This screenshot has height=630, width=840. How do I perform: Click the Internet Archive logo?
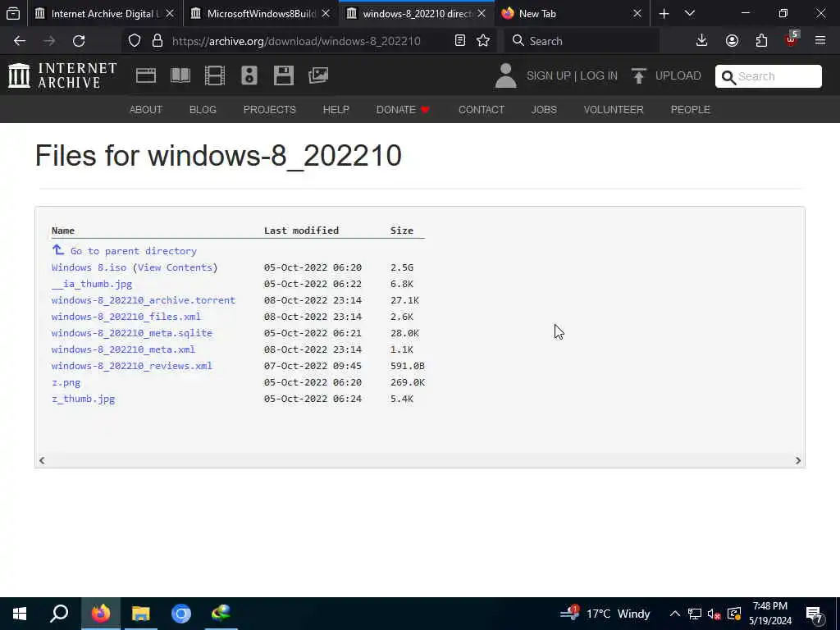[x=62, y=75]
